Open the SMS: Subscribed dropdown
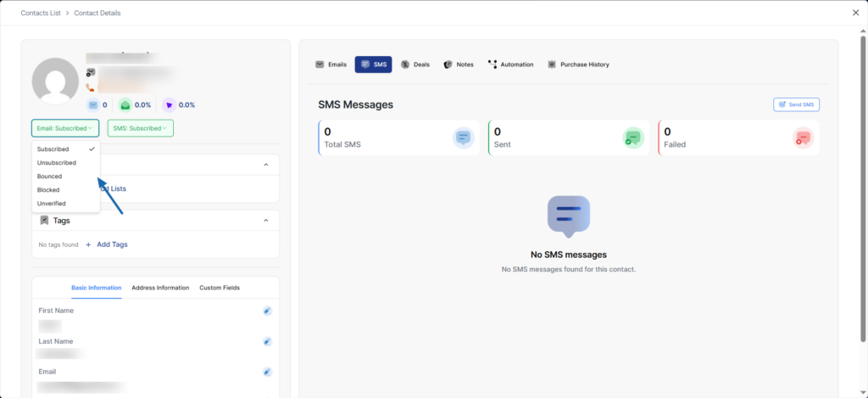The width and height of the screenshot is (868, 398). click(141, 128)
